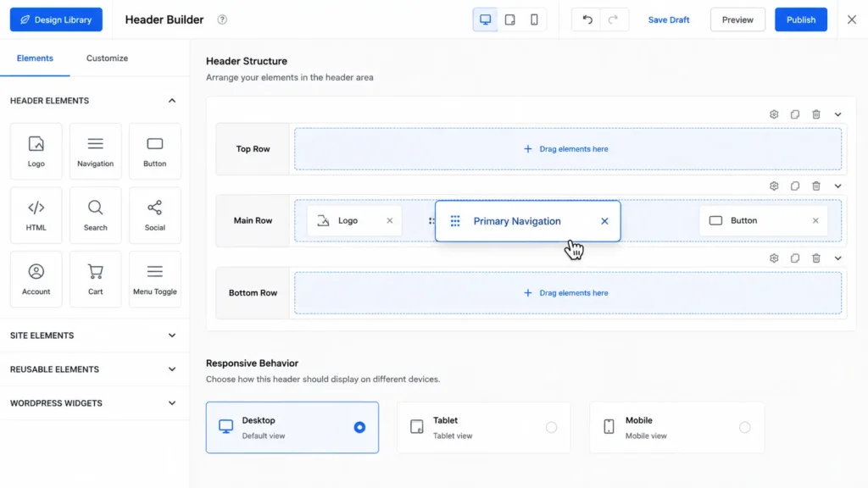The image size is (868, 488).
Task: Duplicate the Bottom Row
Action: pos(795,258)
